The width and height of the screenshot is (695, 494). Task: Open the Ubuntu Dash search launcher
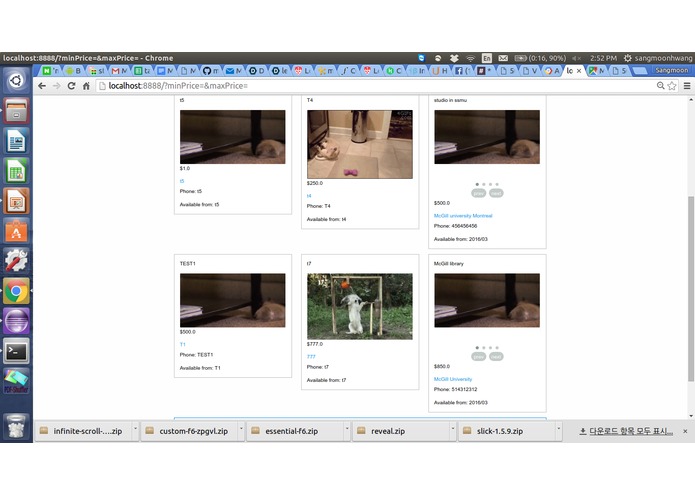click(x=16, y=81)
